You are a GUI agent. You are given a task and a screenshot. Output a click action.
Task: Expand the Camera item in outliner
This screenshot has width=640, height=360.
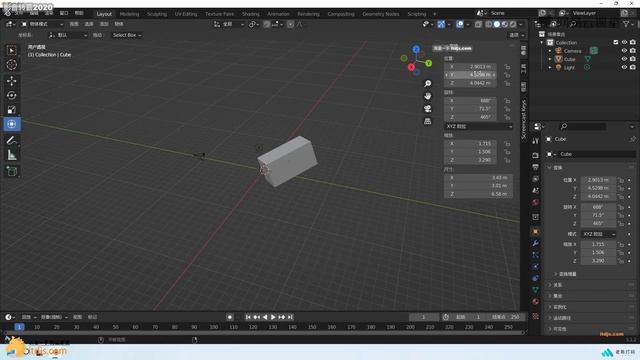[x=550, y=51]
